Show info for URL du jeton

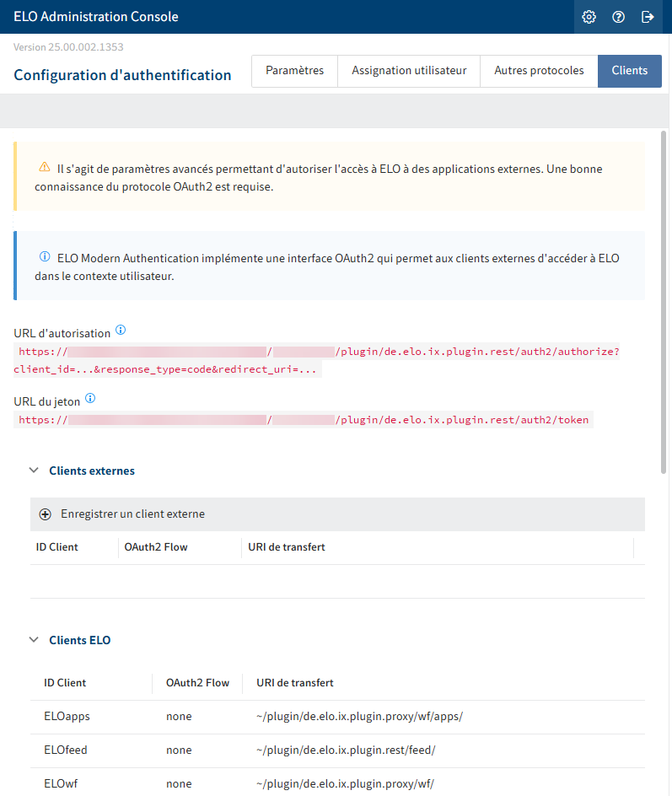[90, 399]
